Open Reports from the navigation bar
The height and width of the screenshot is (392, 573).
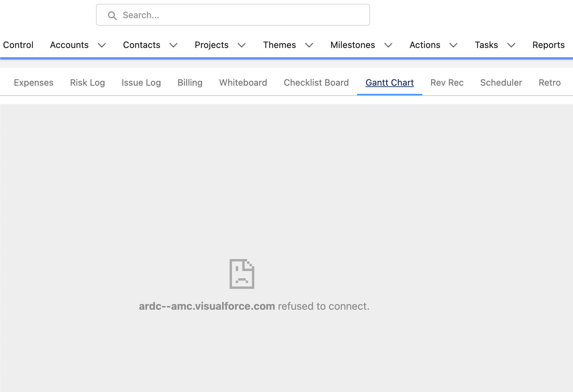point(548,45)
